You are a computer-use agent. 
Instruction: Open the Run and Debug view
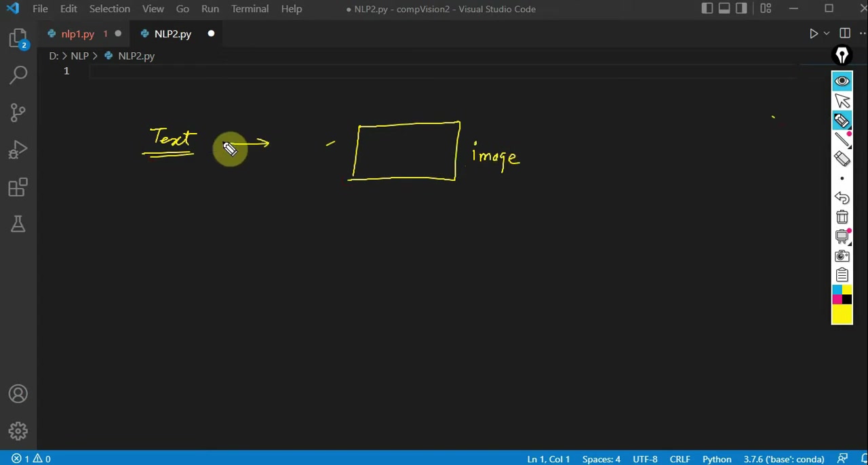tap(18, 150)
